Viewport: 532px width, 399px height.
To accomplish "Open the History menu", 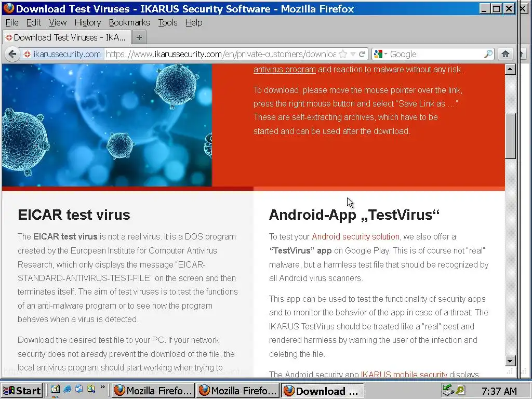I will (88, 22).
